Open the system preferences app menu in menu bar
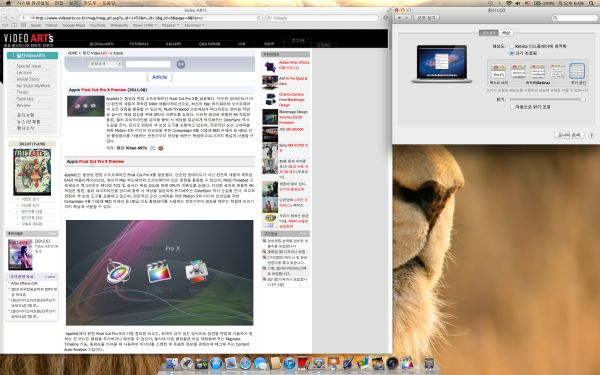The image size is (600, 375). pyautogui.click(x=33, y=3)
